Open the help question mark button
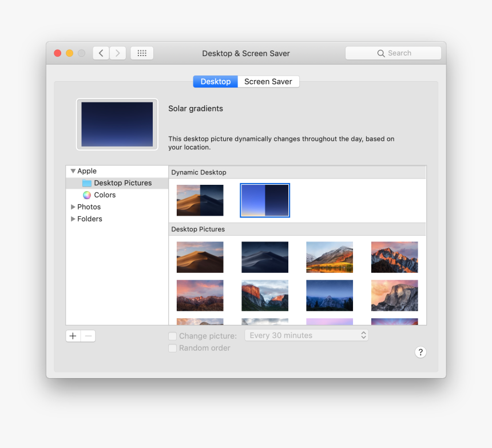This screenshot has width=492, height=448. click(420, 352)
